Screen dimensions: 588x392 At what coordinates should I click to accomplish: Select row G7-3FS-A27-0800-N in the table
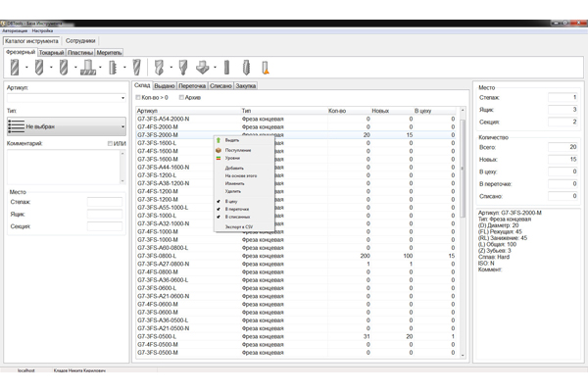(296, 264)
